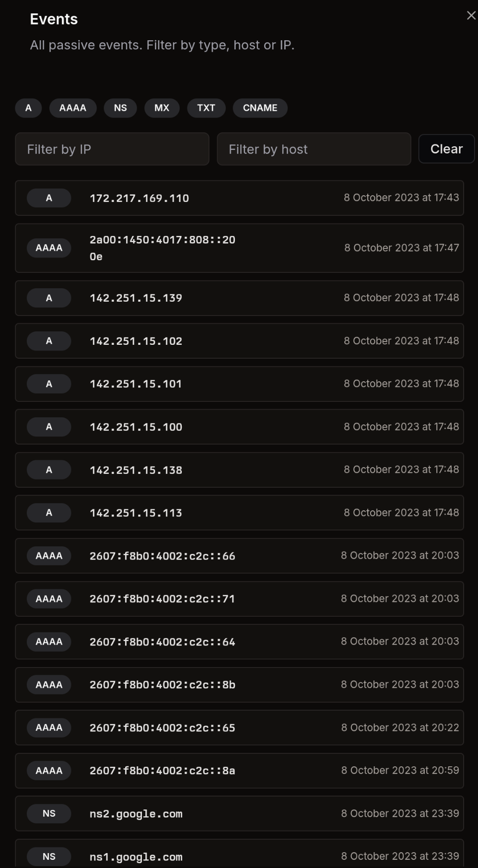Open the ns2.google.com NS event
Image resolution: width=478 pixels, height=868 pixels.
(239, 814)
